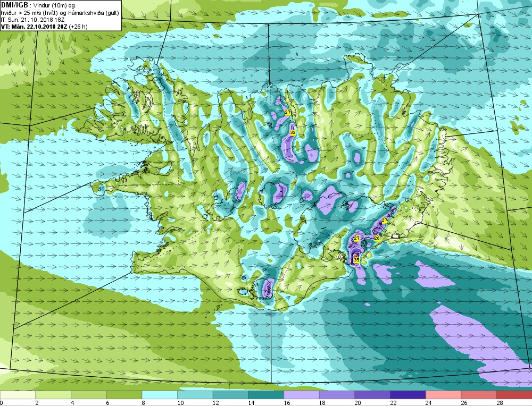Viewport: 532px width, 406px height.
Task: Click the legend scale number 18
Action: [x=322, y=403]
